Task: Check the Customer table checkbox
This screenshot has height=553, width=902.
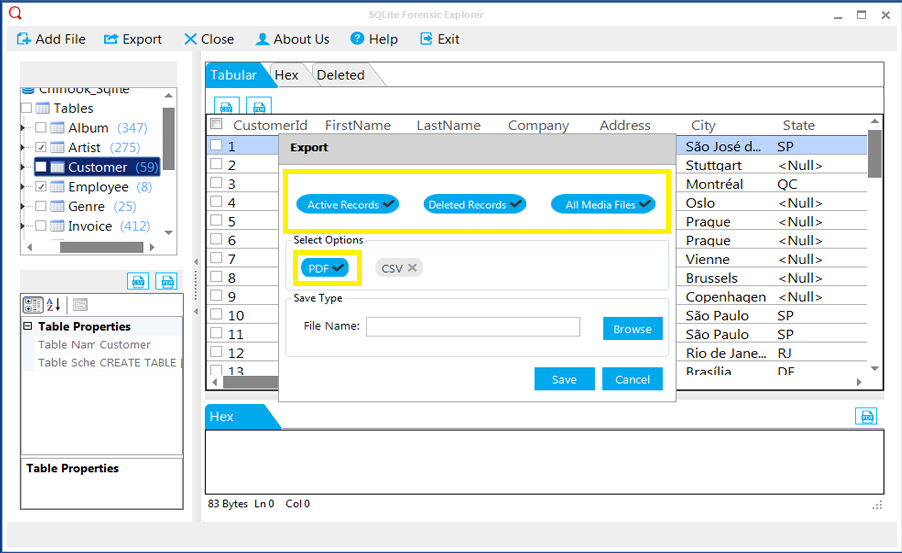Action: (41, 167)
